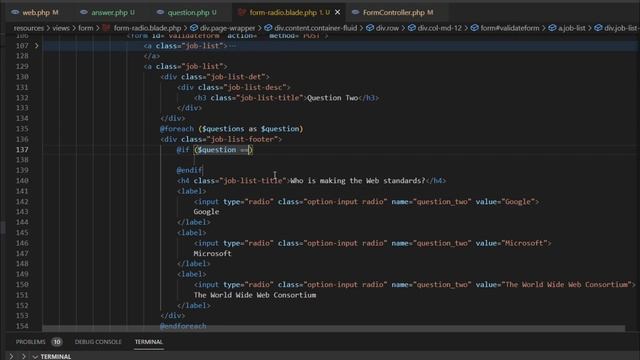Expand the folded code at line 107
Screen dimensions: 640x360
37,46
